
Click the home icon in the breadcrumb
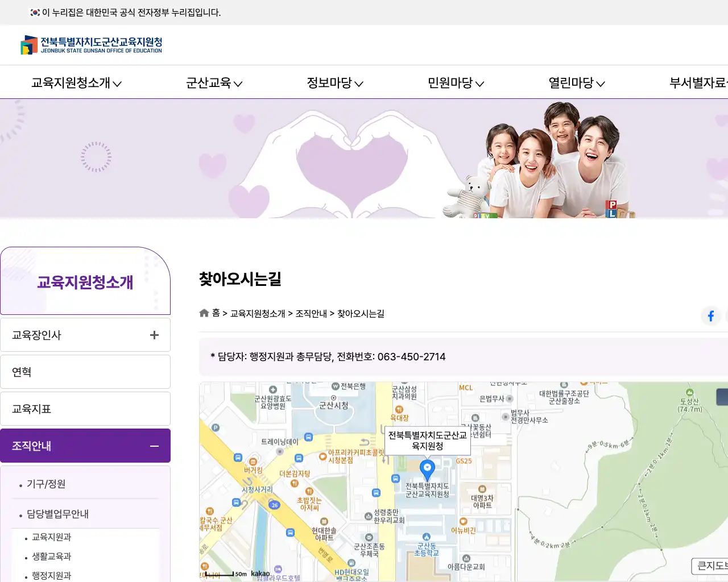204,313
